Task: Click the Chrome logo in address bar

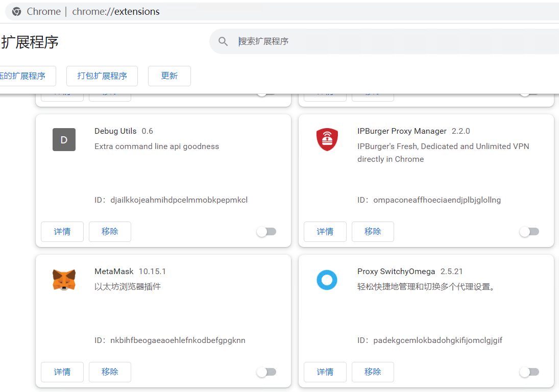Action: pyautogui.click(x=16, y=12)
